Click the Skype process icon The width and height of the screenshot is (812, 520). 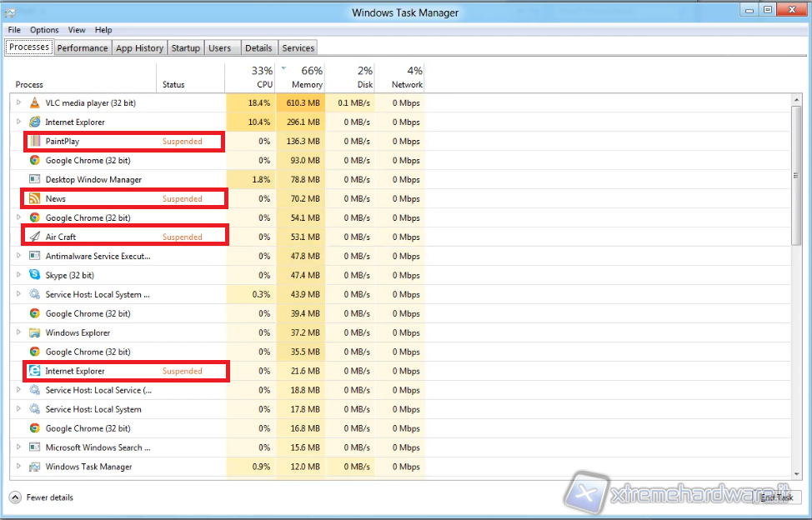[x=34, y=275]
